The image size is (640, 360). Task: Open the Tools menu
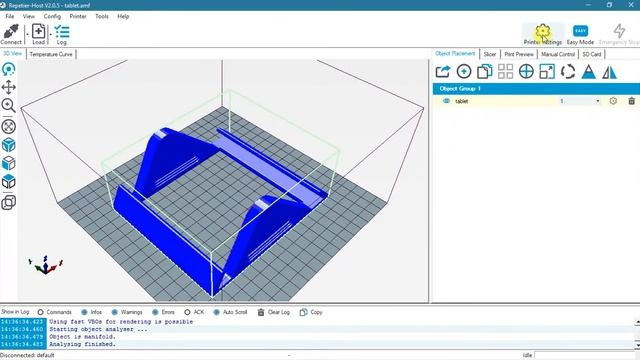pyautogui.click(x=102, y=16)
